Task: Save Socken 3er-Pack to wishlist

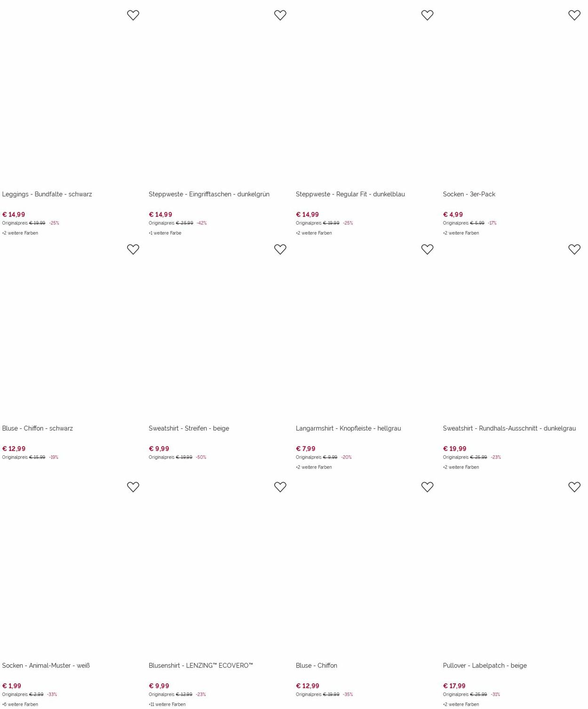Action: (574, 15)
